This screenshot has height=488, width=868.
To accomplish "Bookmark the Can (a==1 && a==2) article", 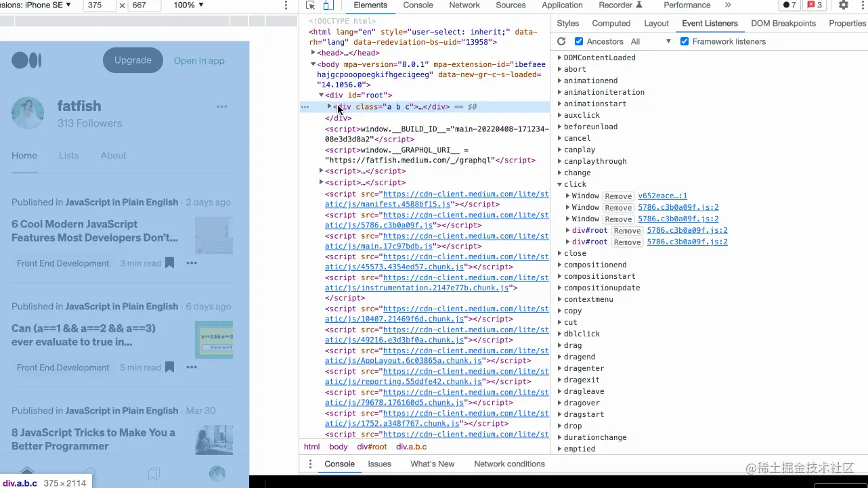I will click(x=169, y=367).
